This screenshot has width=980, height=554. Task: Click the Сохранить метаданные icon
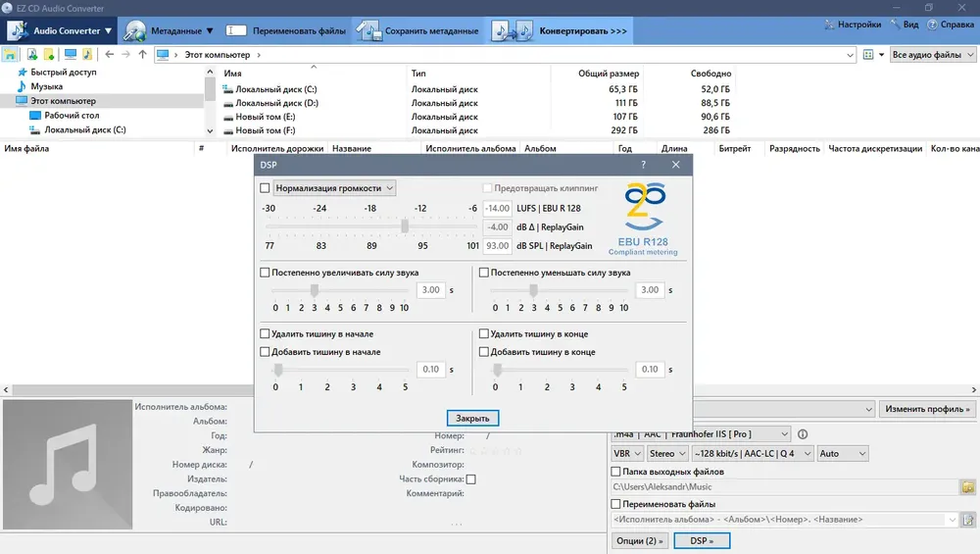pos(368,30)
